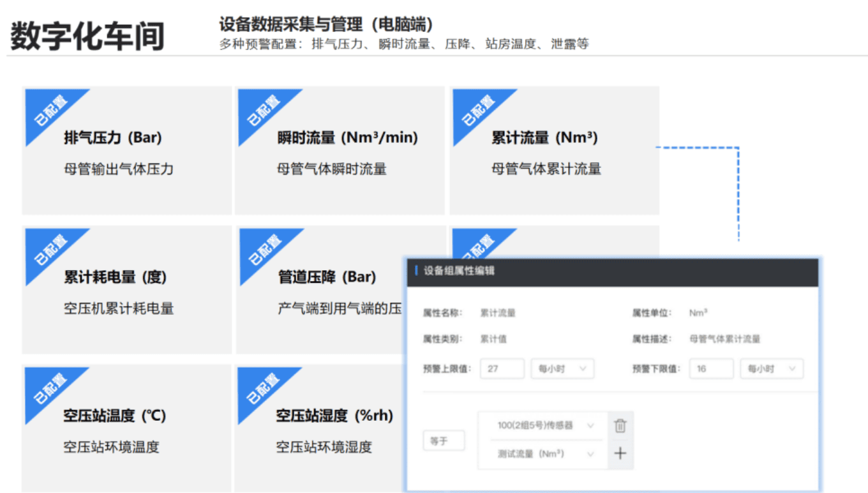
Task: Open 每小时 dropdown next to 预警下限值
Action: 771,369
